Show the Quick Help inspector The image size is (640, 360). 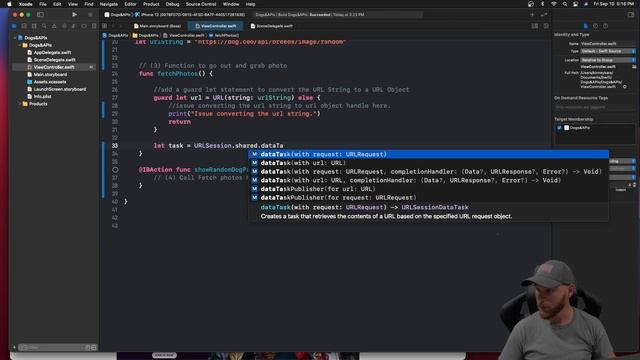605,26
